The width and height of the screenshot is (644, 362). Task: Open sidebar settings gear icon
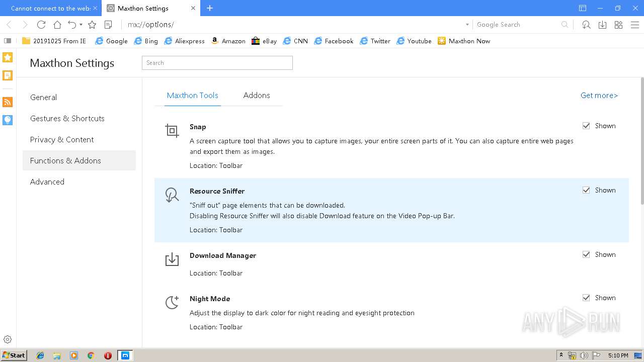point(8,339)
